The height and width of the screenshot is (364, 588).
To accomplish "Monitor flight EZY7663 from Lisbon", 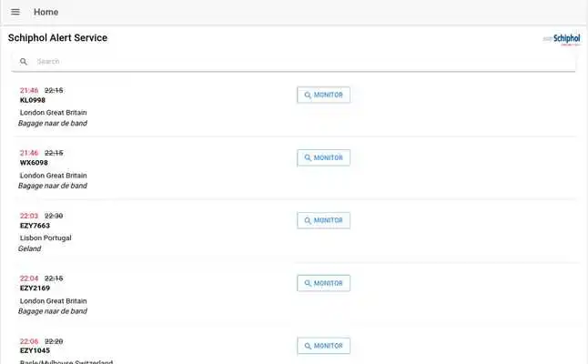I will pyautogui.click(x=324, y=220).
